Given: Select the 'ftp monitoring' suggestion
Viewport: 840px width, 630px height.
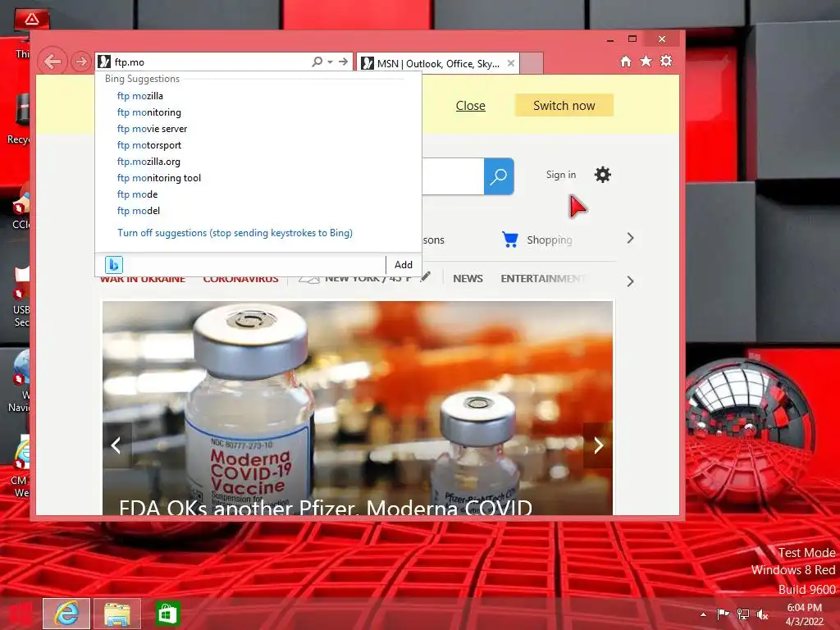Looking at the screenshot, I should (x=149, y=112).
